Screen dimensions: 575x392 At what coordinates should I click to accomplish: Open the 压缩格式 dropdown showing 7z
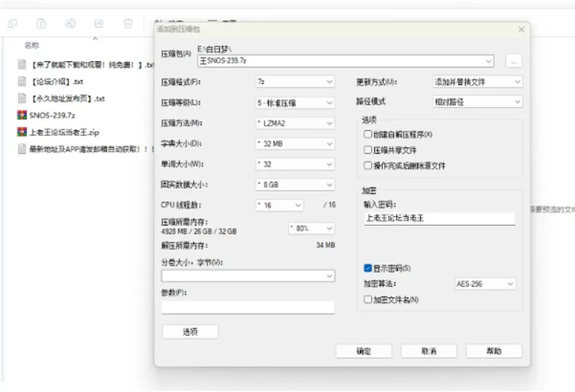(295, 82)
